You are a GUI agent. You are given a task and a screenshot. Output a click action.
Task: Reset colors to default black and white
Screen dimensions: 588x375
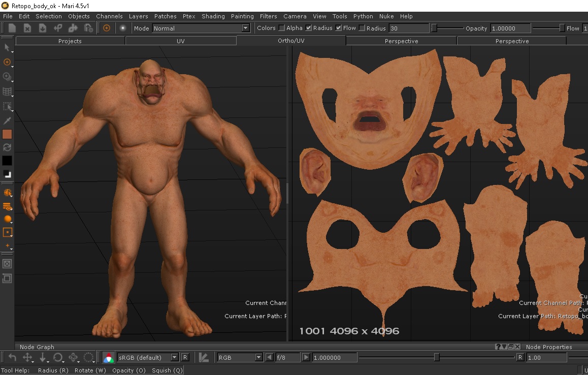pyautogui.click(x=7, y=174)
